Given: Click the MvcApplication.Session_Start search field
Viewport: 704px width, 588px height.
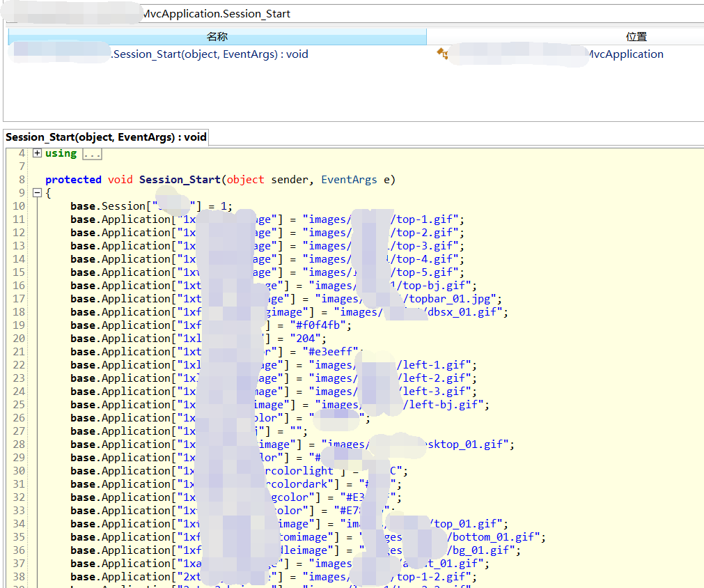Looking at the screenshot, I should (418, 14).
